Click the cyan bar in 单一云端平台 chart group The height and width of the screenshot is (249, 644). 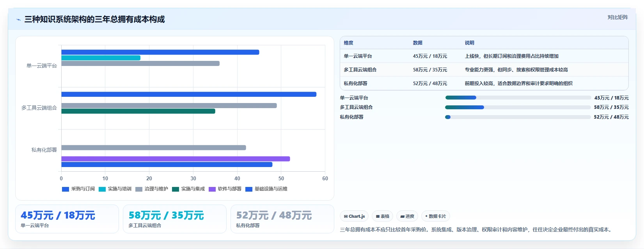tap(101, 58)
